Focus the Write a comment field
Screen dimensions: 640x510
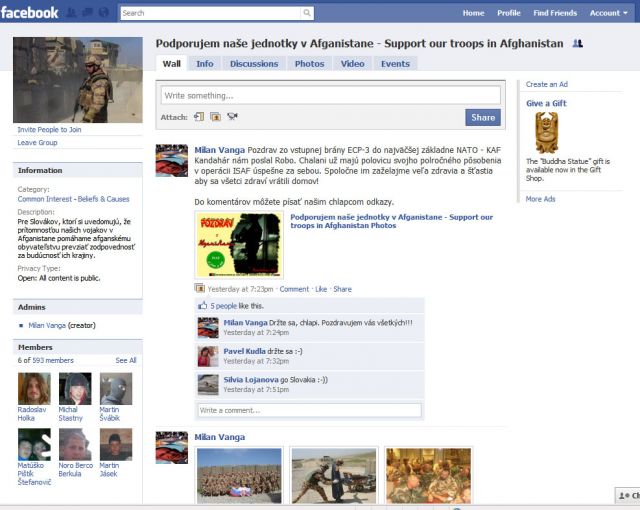pos(309,410)
